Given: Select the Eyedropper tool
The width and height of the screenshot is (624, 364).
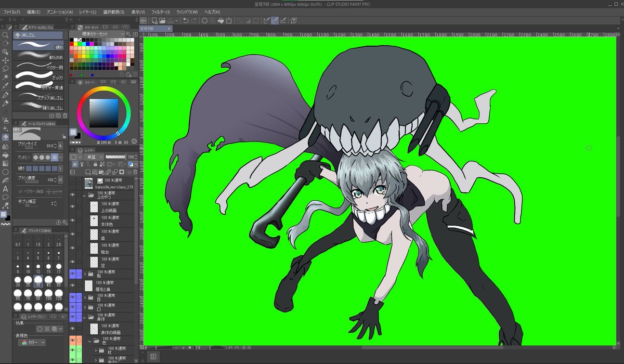Looking at the screenshot, I should pos(5,85).
